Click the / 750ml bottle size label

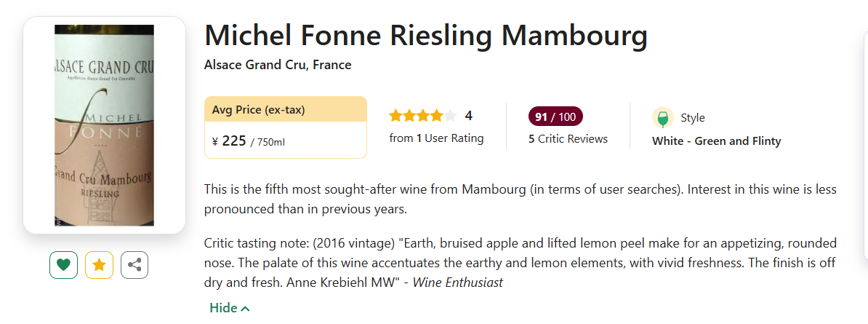268,142
